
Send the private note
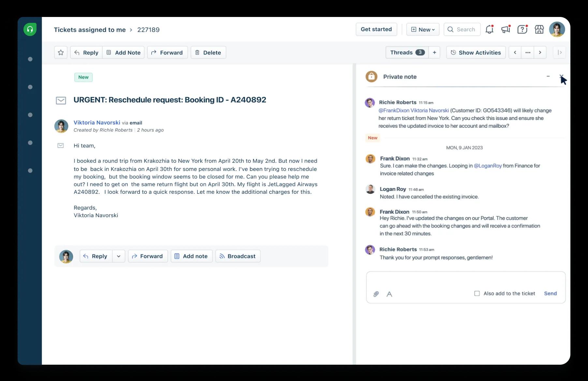pos(550,294)
